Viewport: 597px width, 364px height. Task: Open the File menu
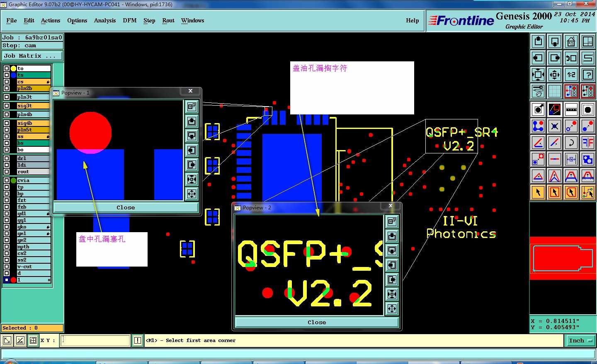coord(12,20)
